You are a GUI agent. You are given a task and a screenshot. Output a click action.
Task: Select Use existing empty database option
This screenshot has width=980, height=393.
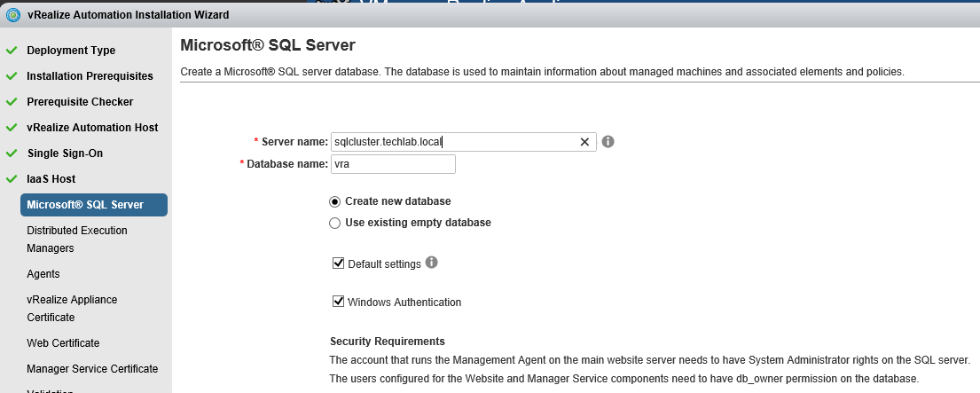335,223
